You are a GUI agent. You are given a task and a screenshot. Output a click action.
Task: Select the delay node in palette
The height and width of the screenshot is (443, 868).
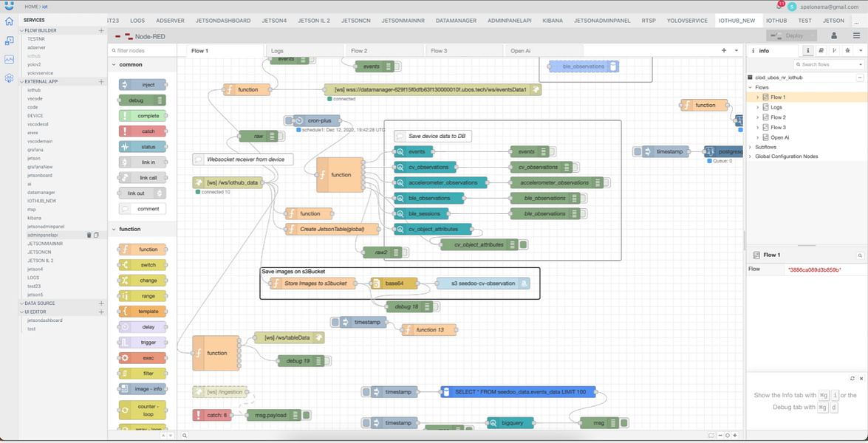(x=143, y=327)
